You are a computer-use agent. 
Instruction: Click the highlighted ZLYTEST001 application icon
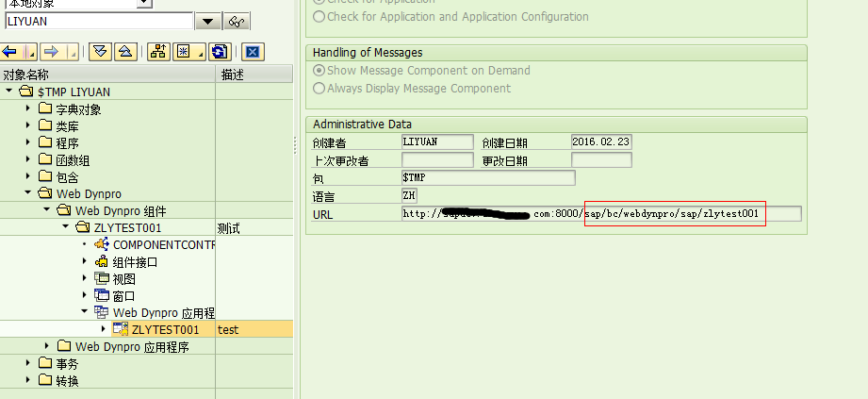[120, 328]
